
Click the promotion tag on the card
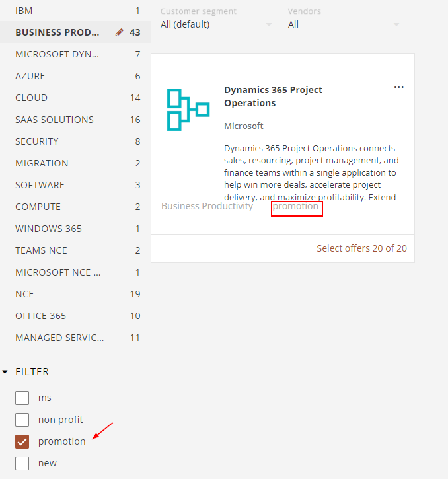pyautogui.click(x=295, y=207)
